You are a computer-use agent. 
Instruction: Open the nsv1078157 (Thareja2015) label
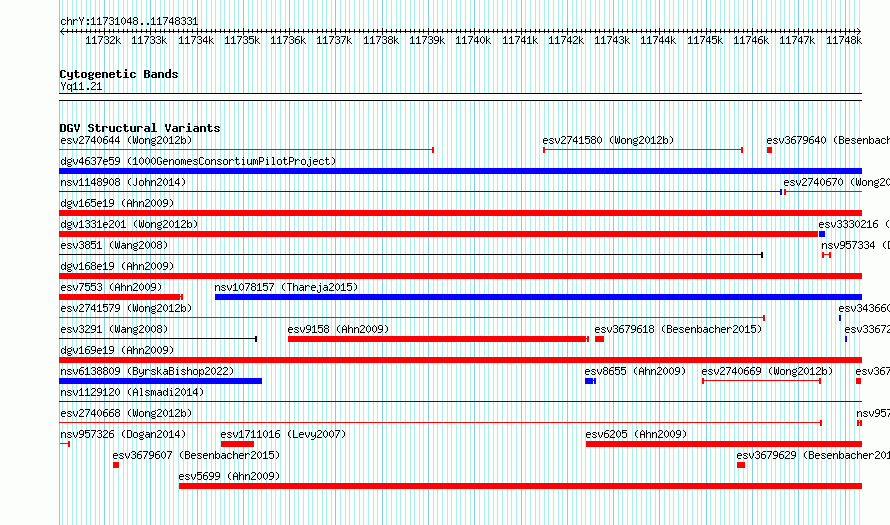coord(286,287)
